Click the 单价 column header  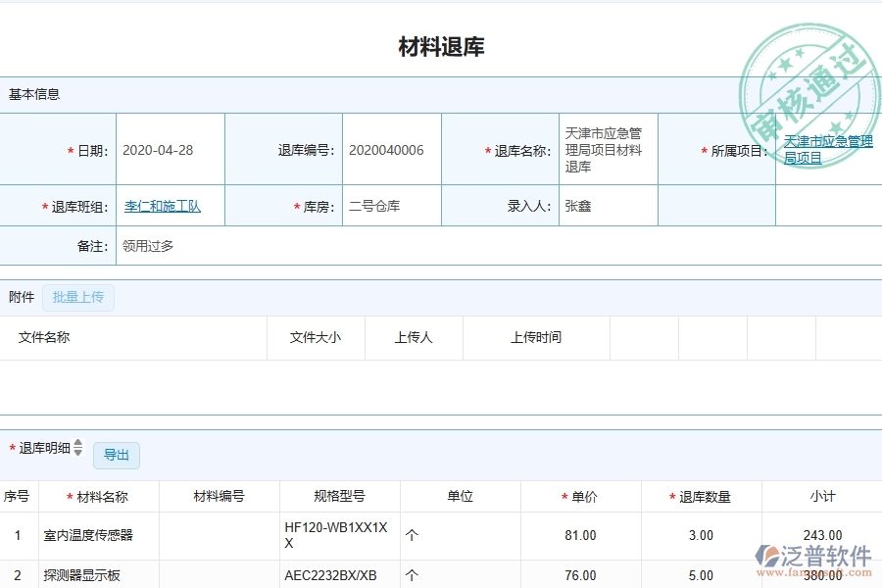582,496
